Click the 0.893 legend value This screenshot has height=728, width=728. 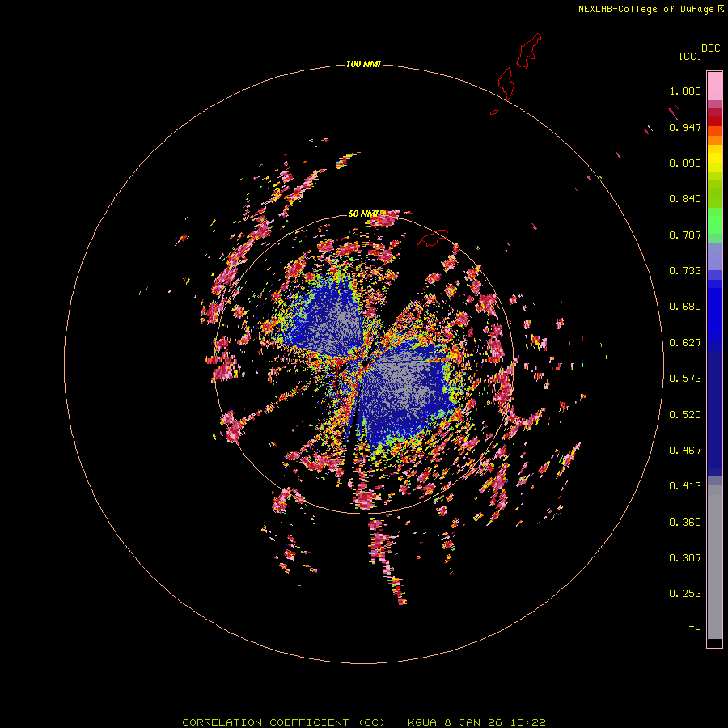685,163
